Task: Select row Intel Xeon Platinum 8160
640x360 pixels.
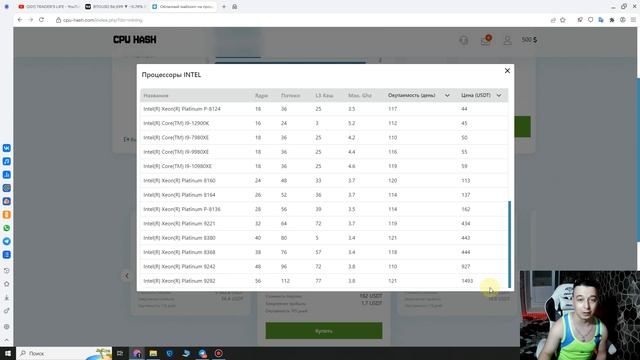Action: [324, 180]
